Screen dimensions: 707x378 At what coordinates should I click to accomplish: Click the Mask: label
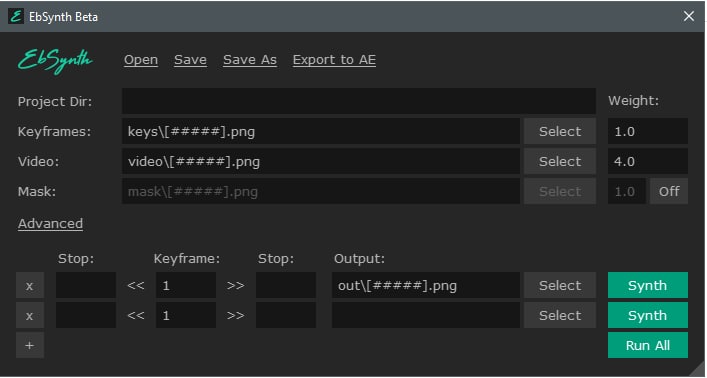pyautogui.click(x=37, y=191)
